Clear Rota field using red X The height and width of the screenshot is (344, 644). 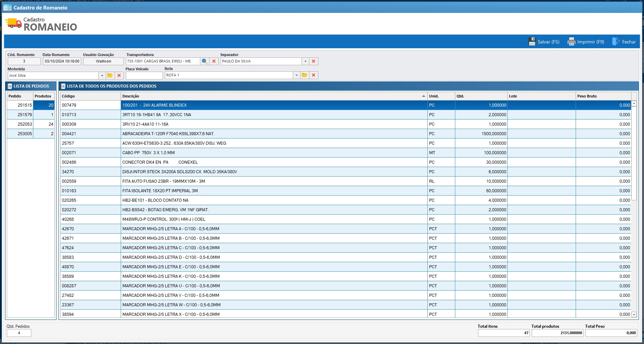coord(313,75)
